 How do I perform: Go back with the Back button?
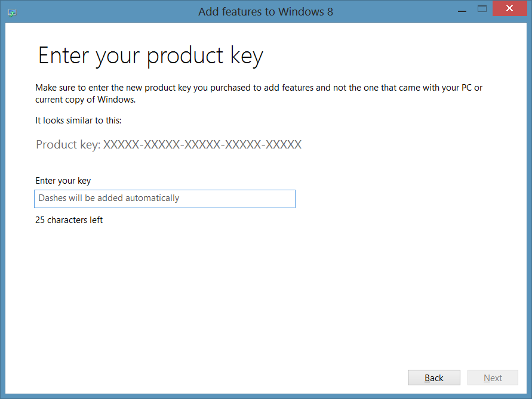433,378
